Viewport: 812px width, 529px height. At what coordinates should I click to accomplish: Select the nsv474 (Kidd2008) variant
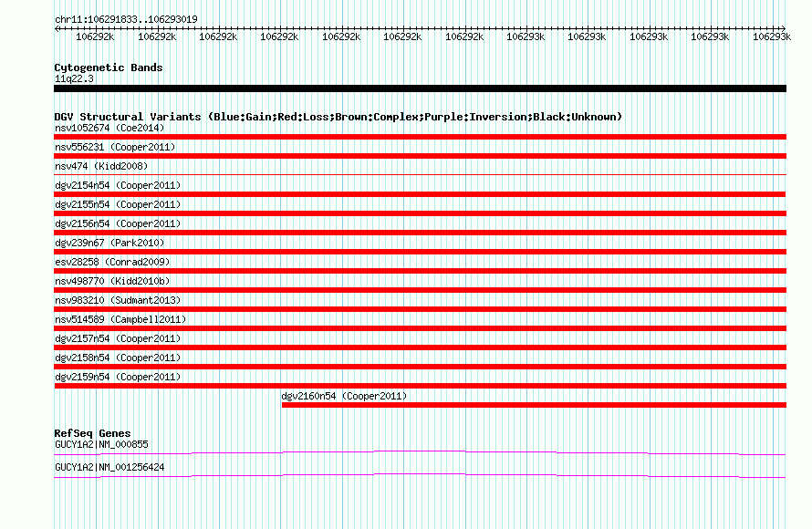[x=420, y=175]
